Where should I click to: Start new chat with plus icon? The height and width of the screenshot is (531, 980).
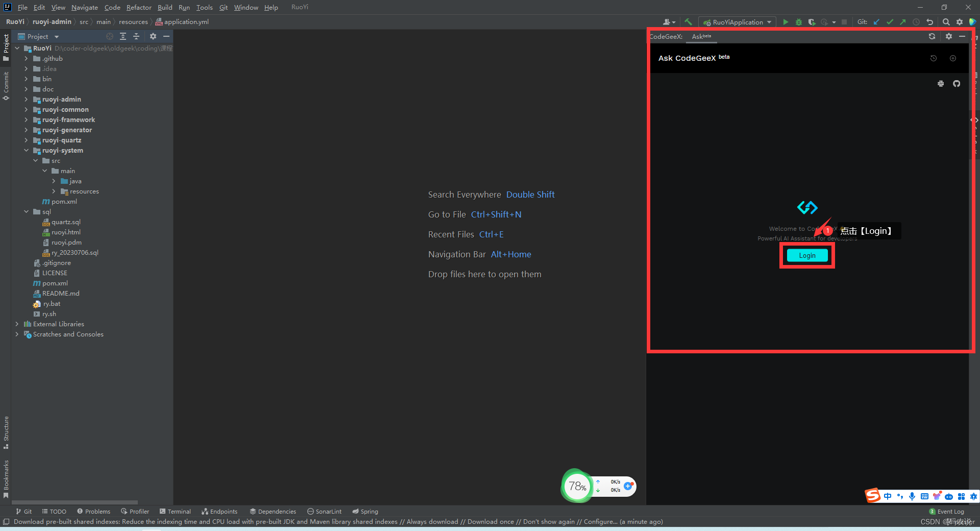[953, 58]
